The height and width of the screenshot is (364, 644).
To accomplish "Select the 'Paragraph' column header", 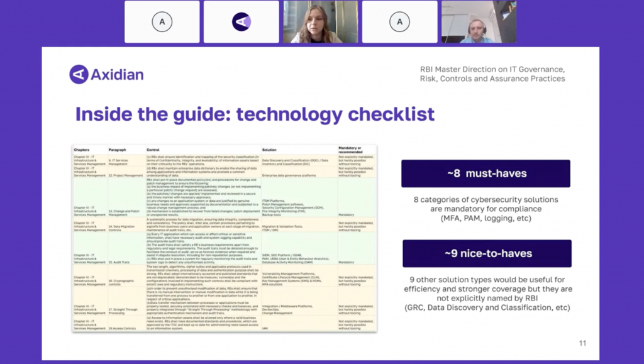I will tap(118, 150).
